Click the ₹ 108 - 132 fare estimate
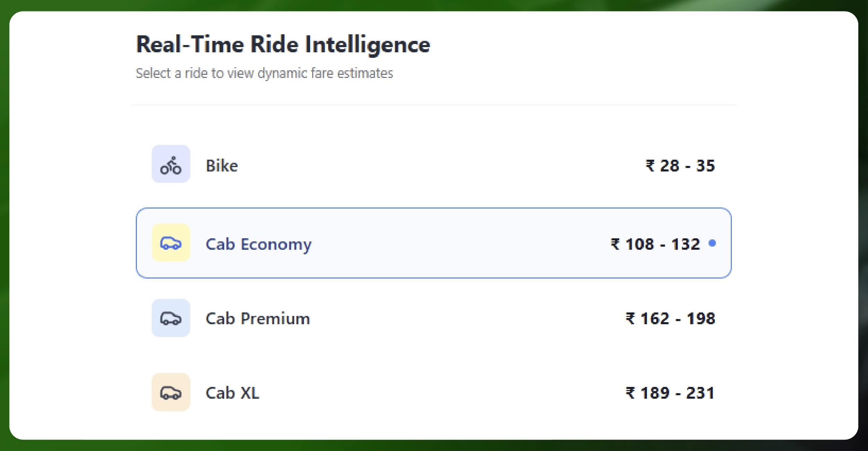The image size is (868, 451). (655, 244)
